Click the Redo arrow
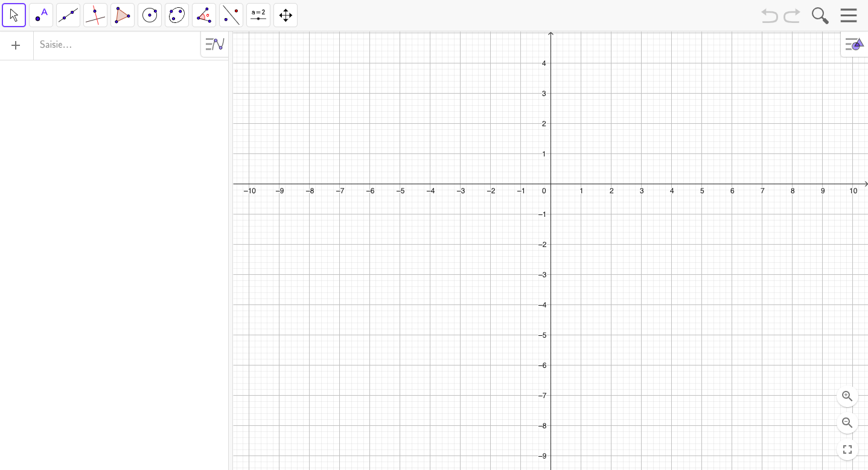Viewport: 868px width, 470px height. click(792, 15)
